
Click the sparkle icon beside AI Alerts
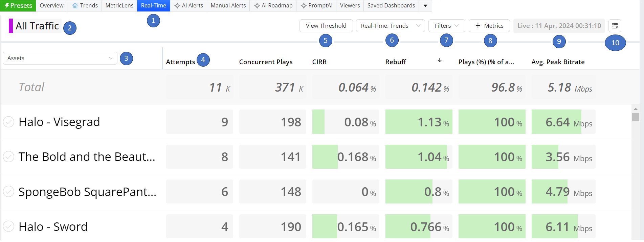pos(177,6)
